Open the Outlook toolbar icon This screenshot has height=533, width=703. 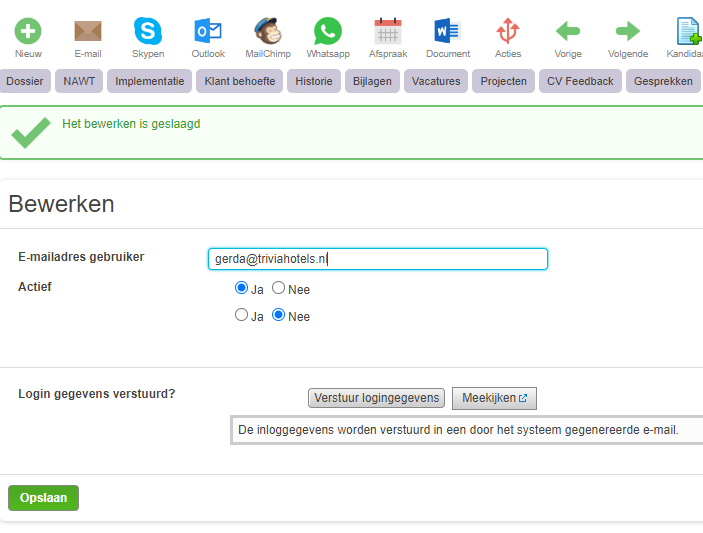[x=208, y=31]
